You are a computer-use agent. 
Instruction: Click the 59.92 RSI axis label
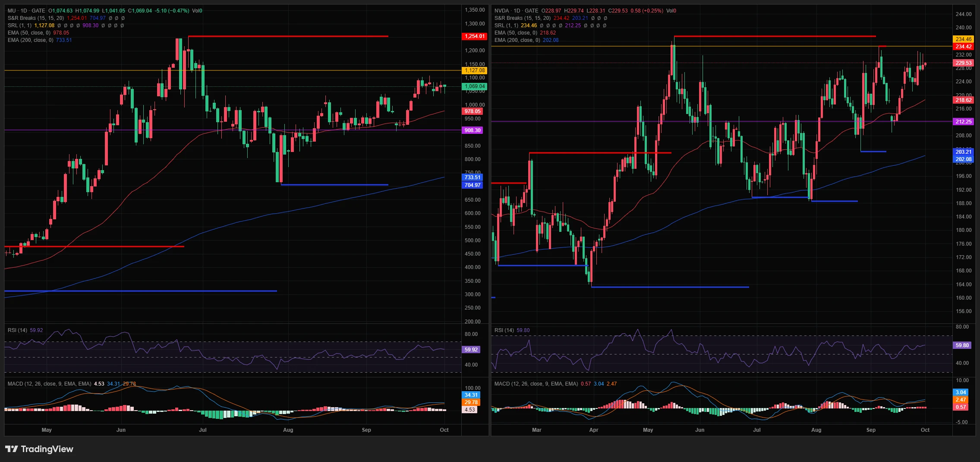coord(471,350)
